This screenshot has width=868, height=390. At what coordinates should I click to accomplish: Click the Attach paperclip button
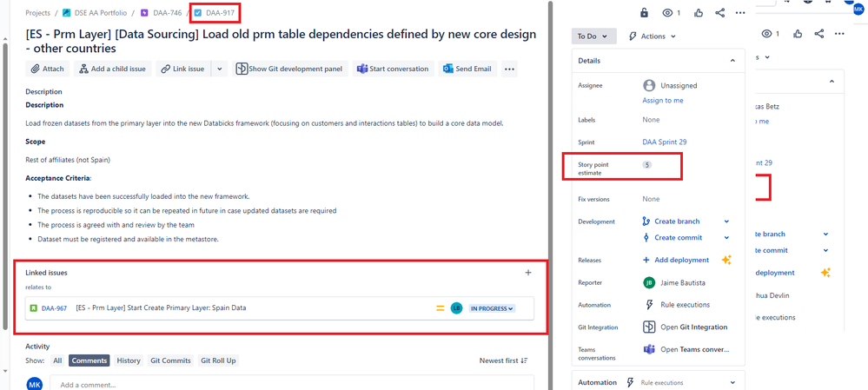[x=48, y=69]
